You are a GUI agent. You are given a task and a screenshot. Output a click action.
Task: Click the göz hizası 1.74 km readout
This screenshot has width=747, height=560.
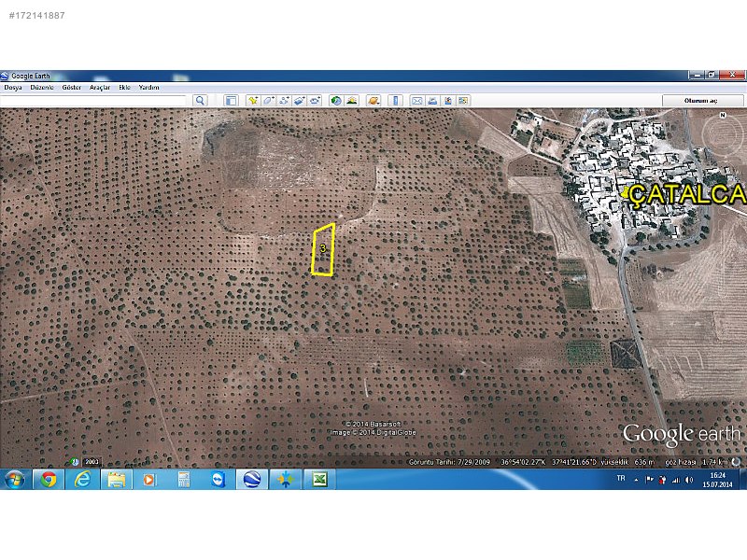(696, 462)
